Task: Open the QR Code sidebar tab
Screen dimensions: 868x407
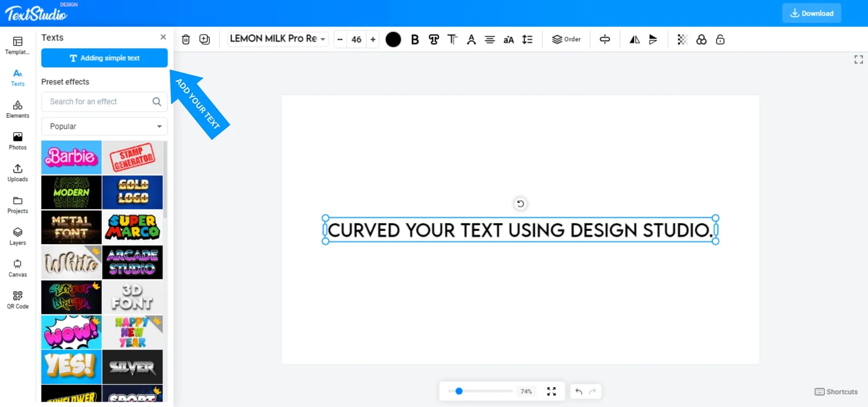Action: [17, 300]
